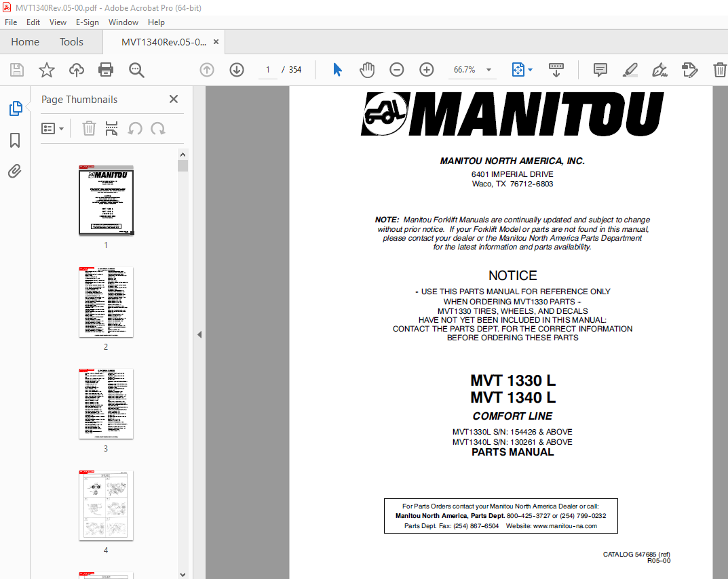Click the www.manitou-na.com website text

tap(565, 526)
